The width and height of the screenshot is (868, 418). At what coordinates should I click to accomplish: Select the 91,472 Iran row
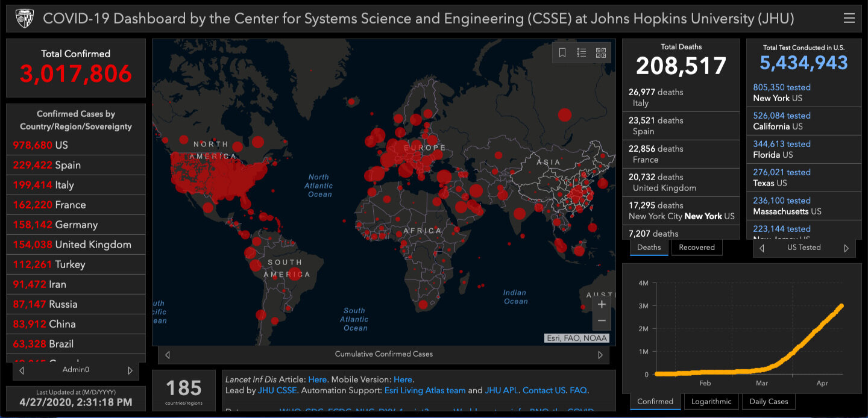tap(76, 284)
